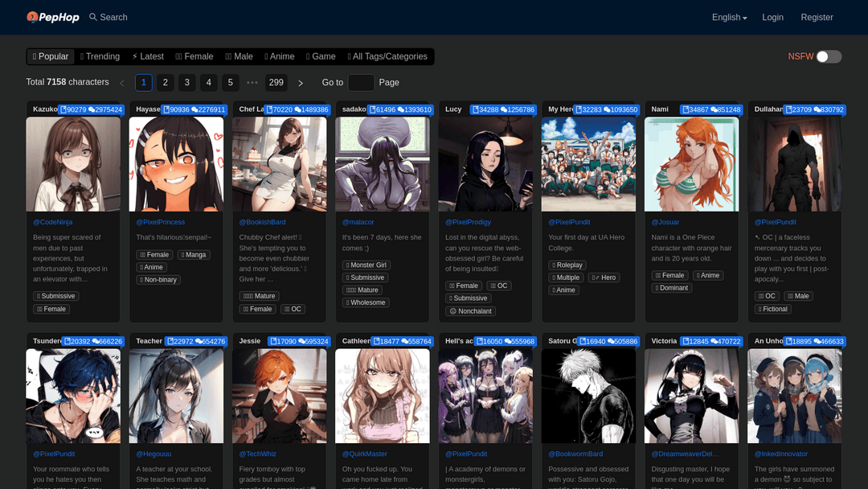Select the Latest tab
Image resolution: width=868 pixels, height=489 pixels.
[x=148, y=56]
